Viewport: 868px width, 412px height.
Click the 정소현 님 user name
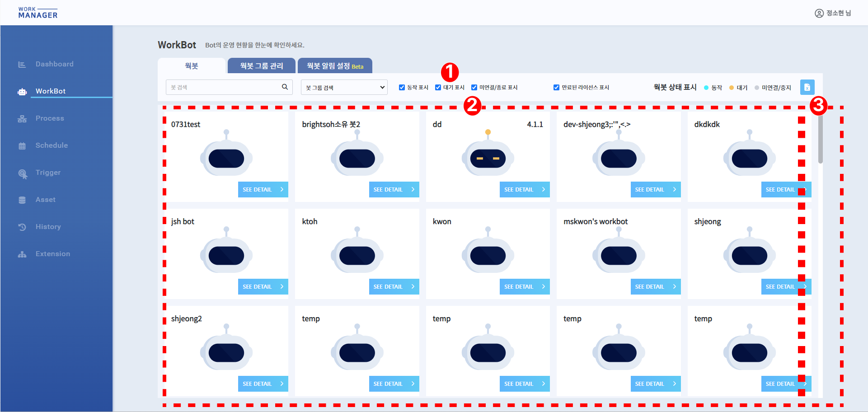coord(839,13)
